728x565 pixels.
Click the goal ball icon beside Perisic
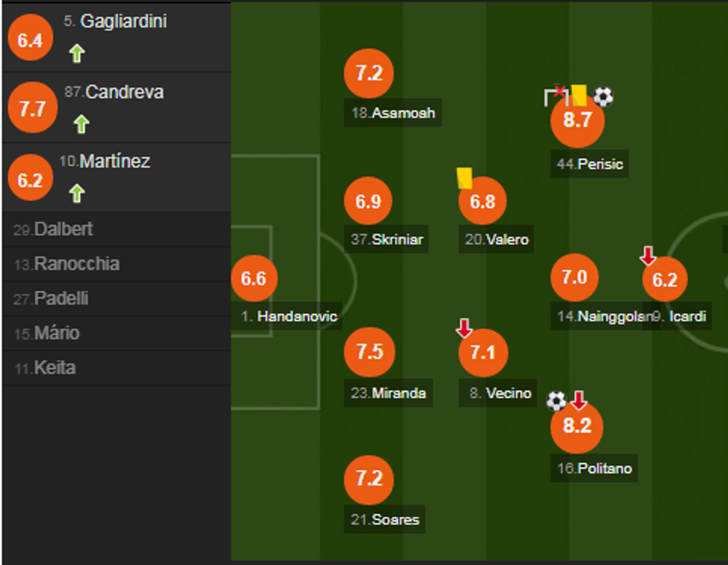tap(603, 96)
